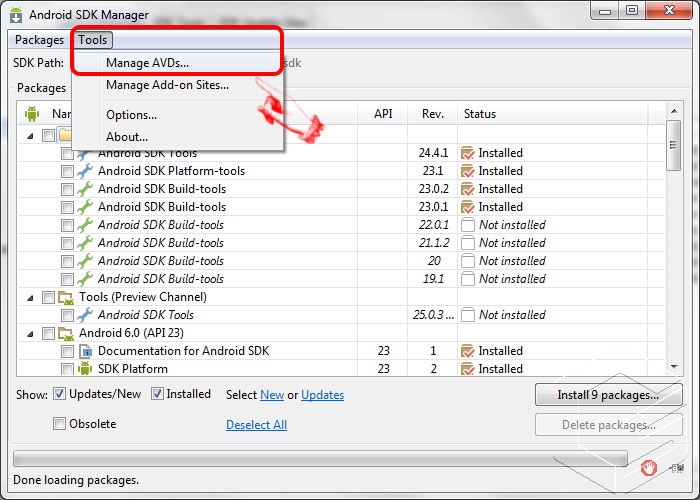
Task: Open the Packages menu
Action: tap(39, 40)
